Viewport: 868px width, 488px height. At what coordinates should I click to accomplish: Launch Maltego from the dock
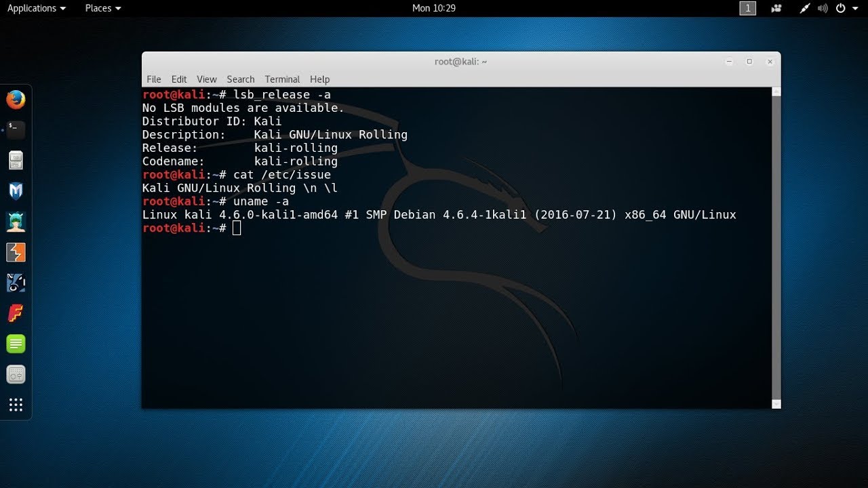pyautogui.click(x=16, y=283)
